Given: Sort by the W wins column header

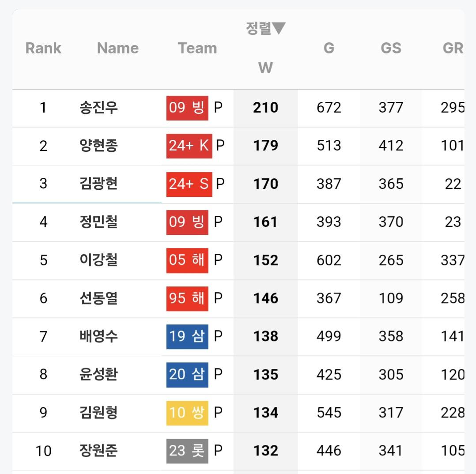Looking at the screenshot, I should 265,68.
